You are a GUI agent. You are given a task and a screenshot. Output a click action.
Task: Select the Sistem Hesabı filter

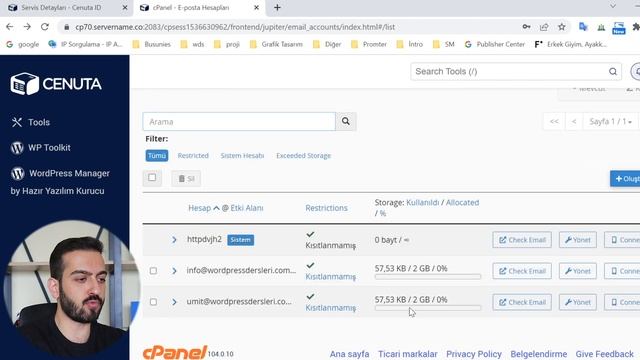(242, 156)
